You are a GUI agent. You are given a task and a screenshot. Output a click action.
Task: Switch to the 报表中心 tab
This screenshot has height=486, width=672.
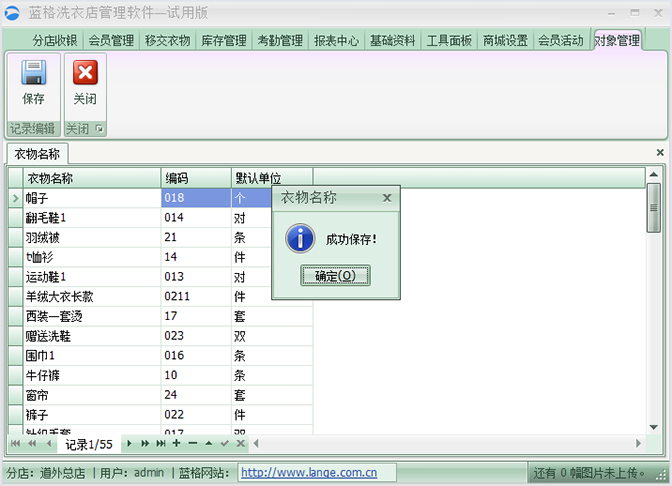(336, 41)
